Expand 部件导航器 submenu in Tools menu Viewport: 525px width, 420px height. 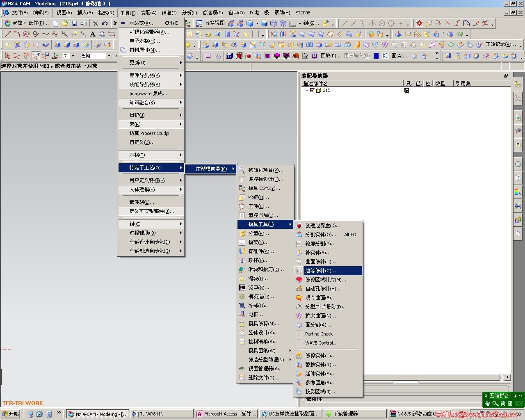coord(151,75)
